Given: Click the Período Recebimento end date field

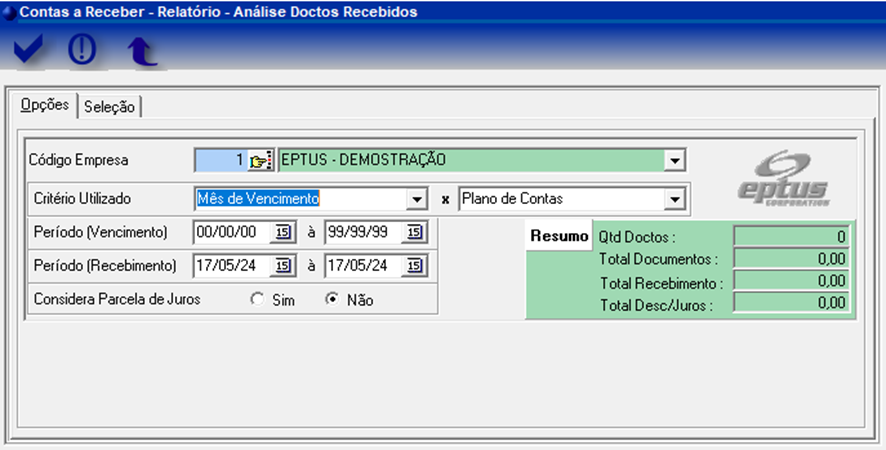Looking at the screenshot, I should click(362, 266).
